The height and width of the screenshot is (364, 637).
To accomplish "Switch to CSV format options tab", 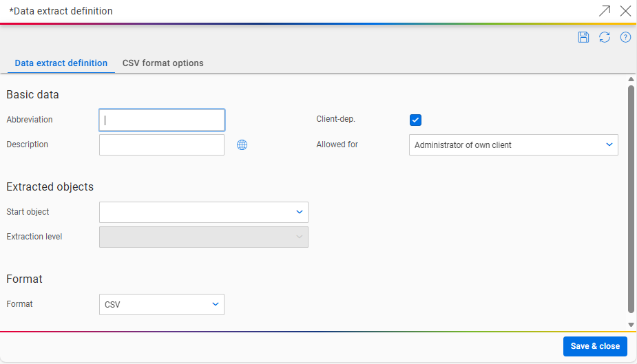I will pos(163,63).
